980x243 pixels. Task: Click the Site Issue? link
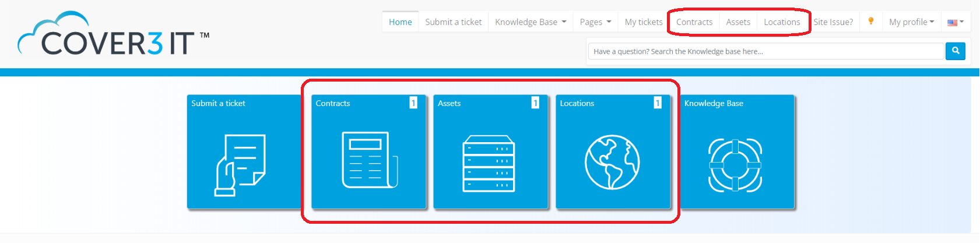(833, 22)
